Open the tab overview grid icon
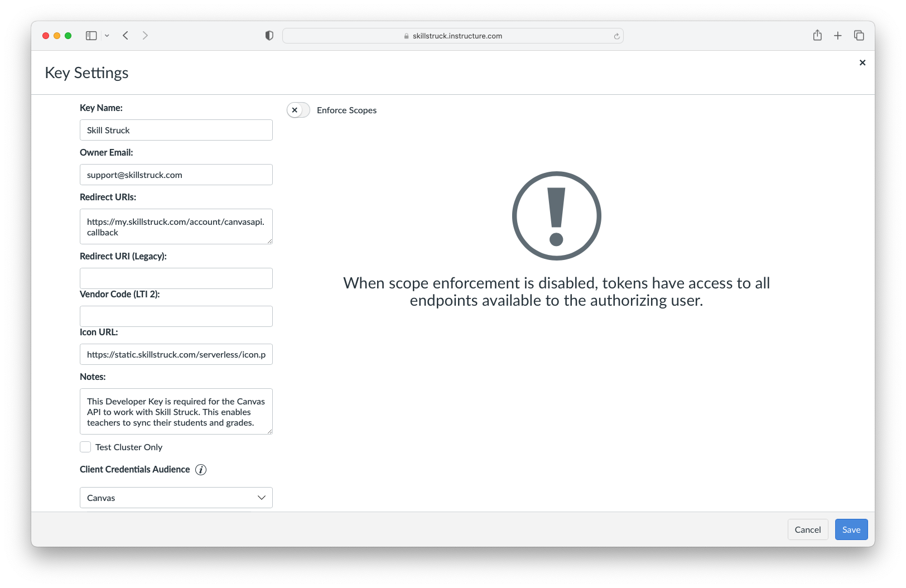Viewport: 906px width, 588px height. coord(859,35)
